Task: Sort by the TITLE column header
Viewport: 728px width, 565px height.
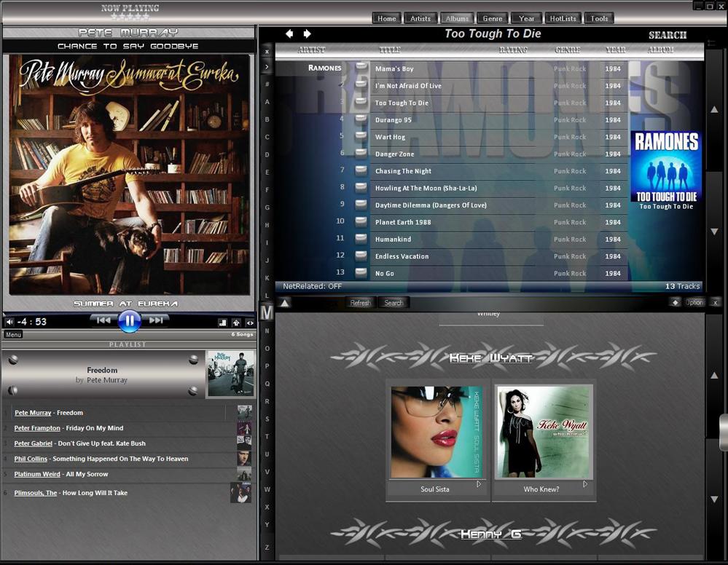Action: click(x=389, y=50)
